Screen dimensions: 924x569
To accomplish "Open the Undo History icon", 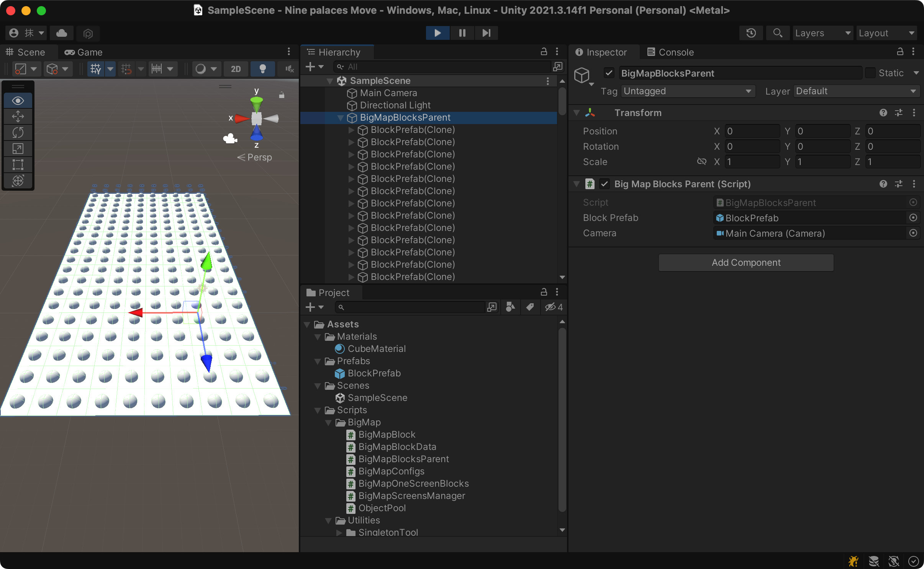I will 751,33.
